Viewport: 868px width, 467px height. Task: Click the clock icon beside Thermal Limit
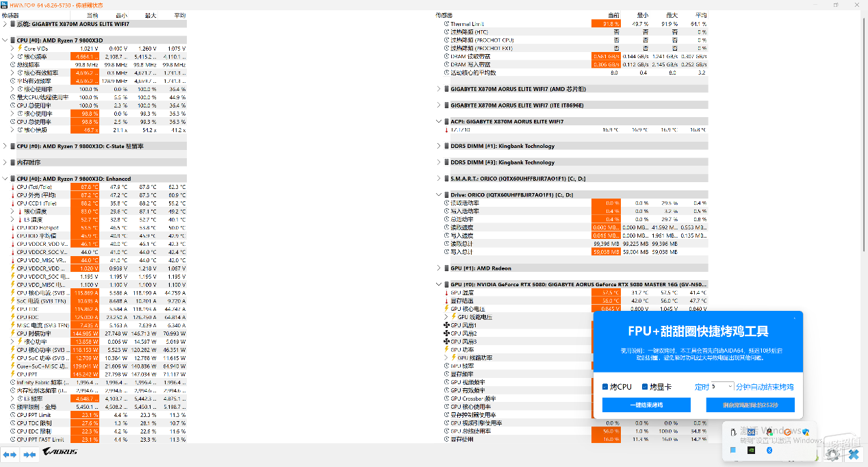(x=446, y=24)
